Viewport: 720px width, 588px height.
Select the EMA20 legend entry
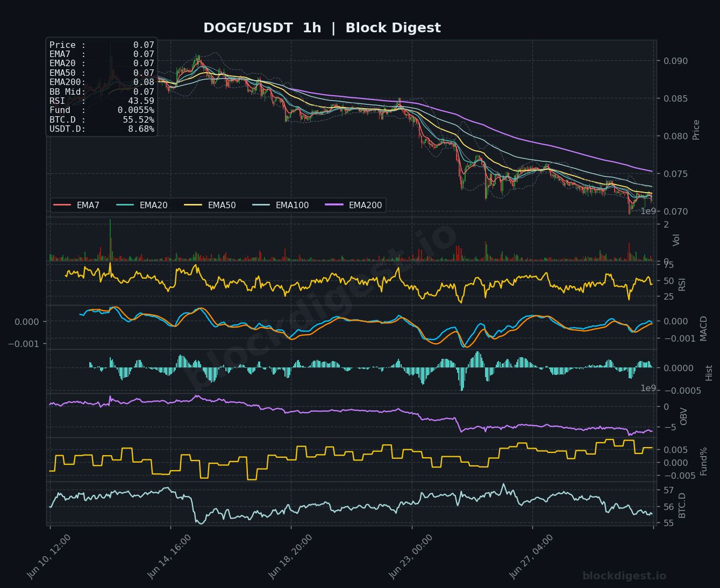(141, 205)
